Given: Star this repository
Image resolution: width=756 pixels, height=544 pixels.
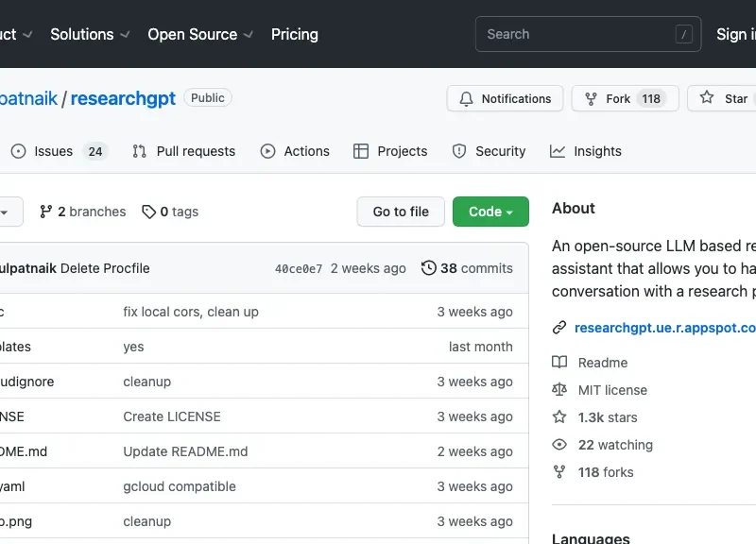Looking at the screenshot, I should tap(723, 98).
